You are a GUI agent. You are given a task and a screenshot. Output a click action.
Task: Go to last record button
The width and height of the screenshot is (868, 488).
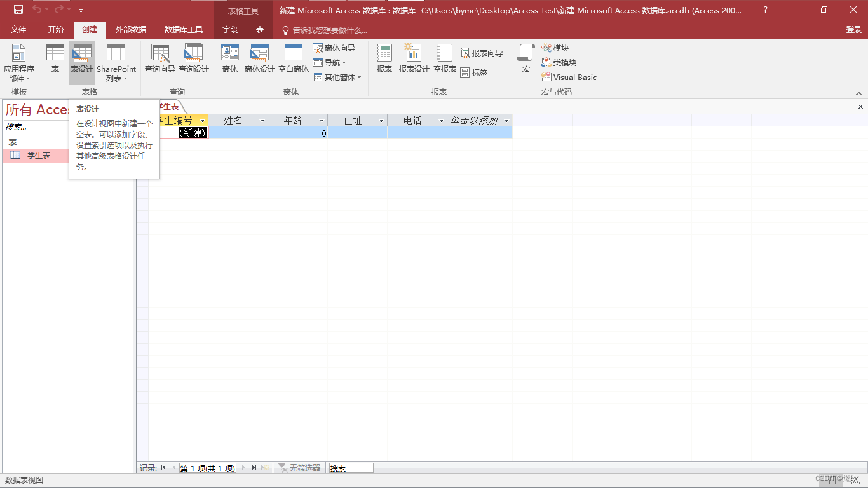254,468
